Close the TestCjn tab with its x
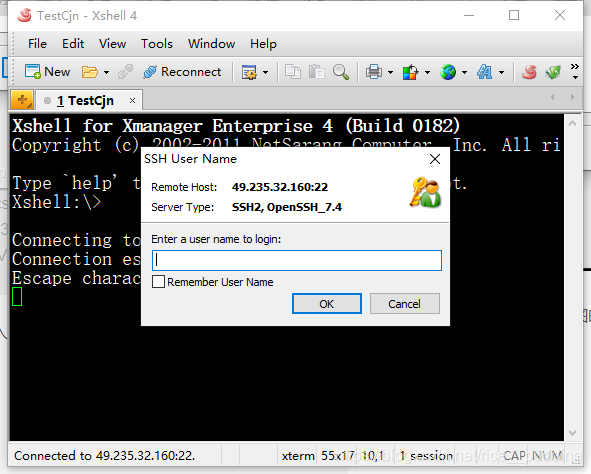The image size is (591, 474). point(132,101)
